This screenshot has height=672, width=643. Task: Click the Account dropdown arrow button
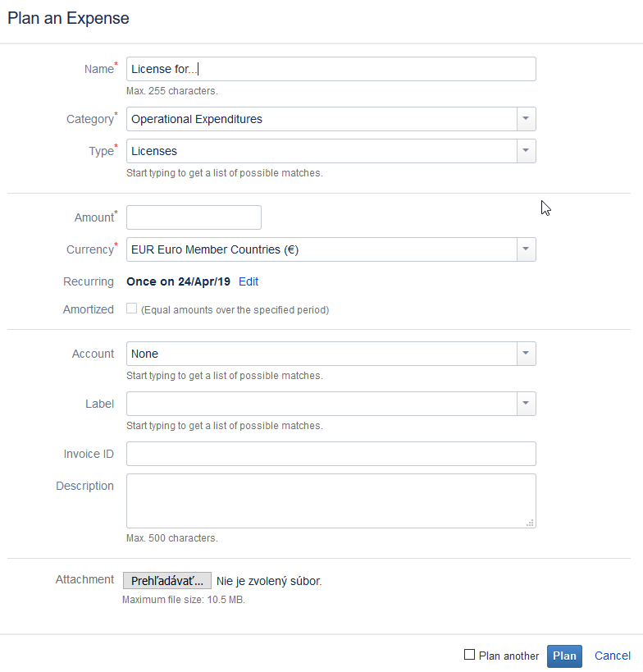point(527,354)
